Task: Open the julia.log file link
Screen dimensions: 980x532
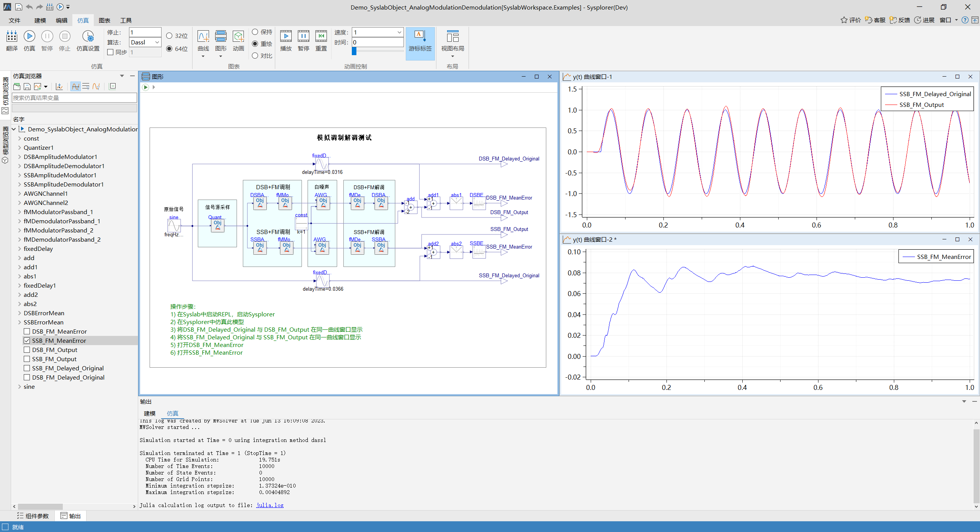Action: point(270,505)
